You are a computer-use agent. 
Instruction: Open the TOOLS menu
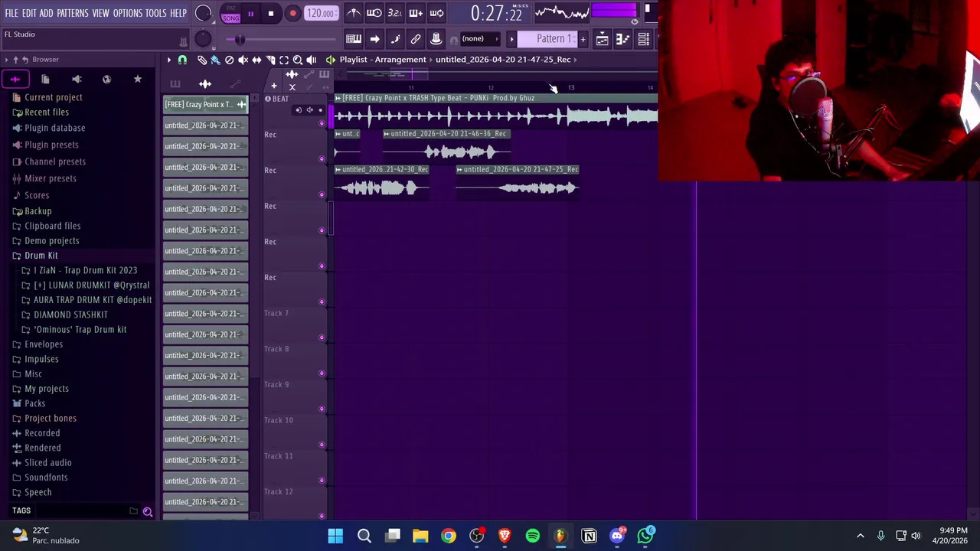tap(156, 14)
